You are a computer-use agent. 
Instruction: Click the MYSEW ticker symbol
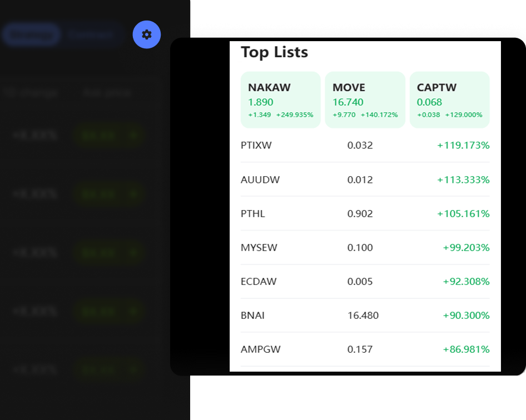coord(259,248)
